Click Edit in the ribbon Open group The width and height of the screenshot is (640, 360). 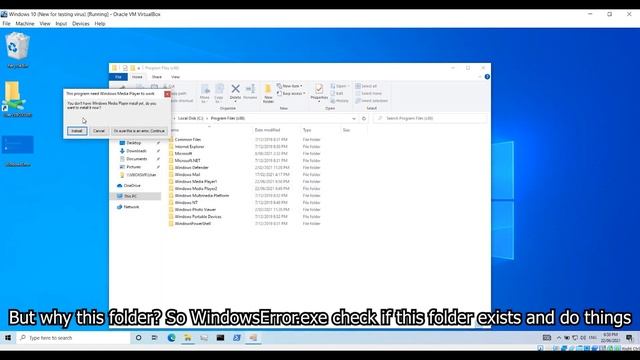(x=337, y=93)
